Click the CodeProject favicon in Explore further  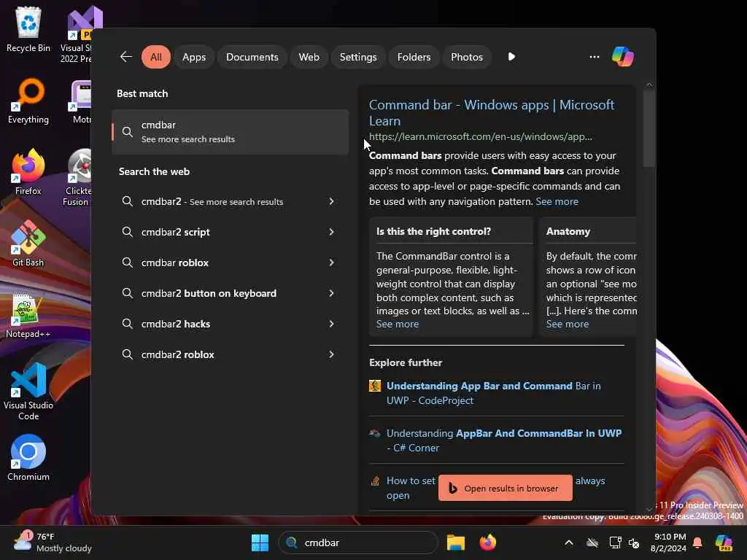tap(375, 386)
